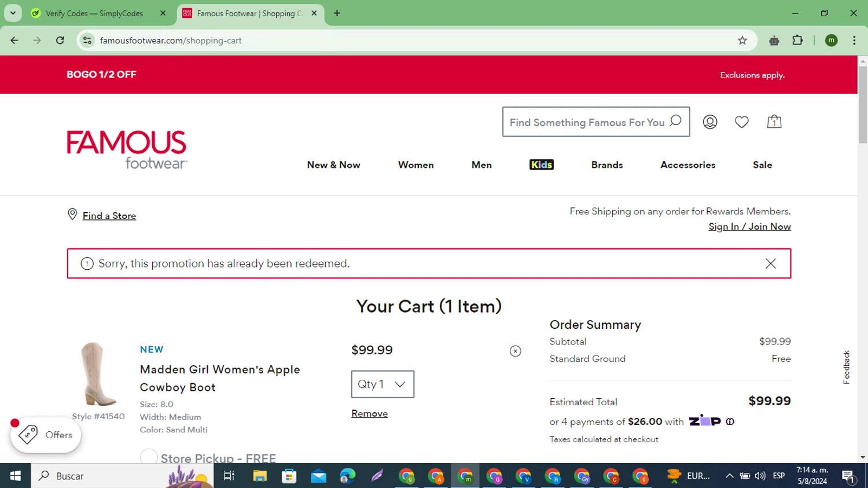Open a new browser tab
Image resolution: width=868 pixels, height=488 pixels.
coord(337,13)
